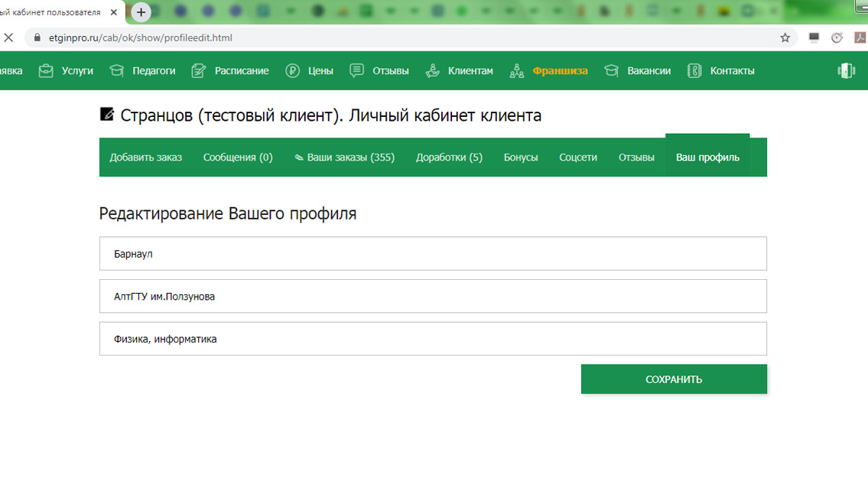Click the door logout icon in green navbar
The height and width of the screenshot is (481, 868).
pyautogui.click(x=846, y=71)
